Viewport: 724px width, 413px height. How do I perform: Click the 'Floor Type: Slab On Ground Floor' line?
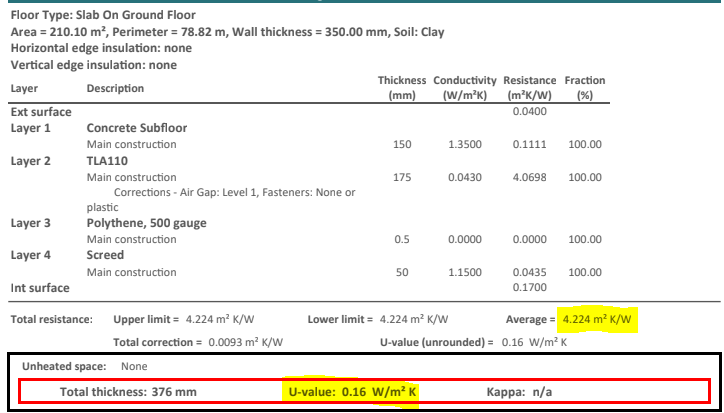click(x=103, y=15)
